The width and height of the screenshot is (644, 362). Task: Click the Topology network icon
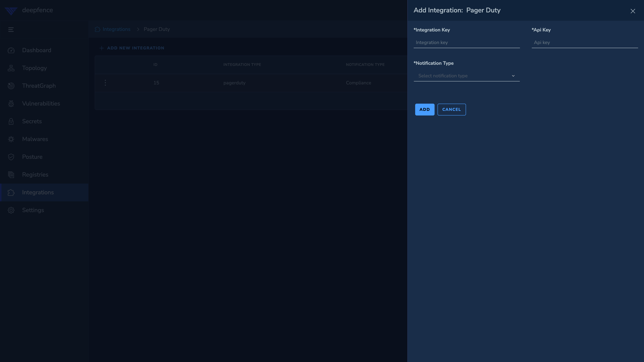coord(11,68)
